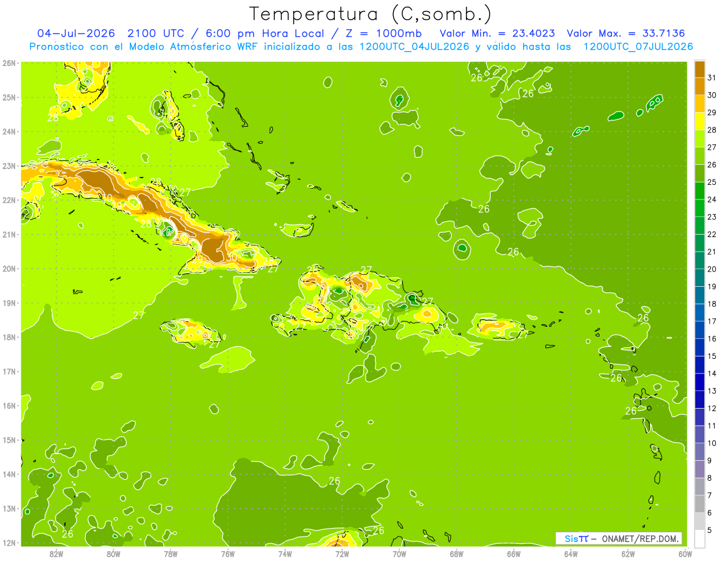Select the "Valor Min. = 23.4023" text
The height and width of the screenshot is (562, 728).
pyautogui.click(x=497, y=33)
